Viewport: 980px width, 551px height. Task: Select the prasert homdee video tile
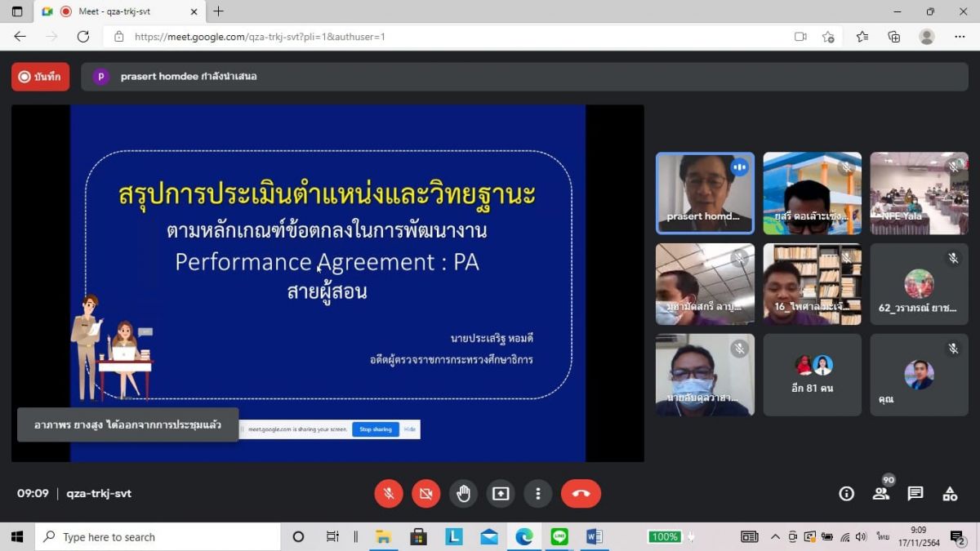click(705, 193)
